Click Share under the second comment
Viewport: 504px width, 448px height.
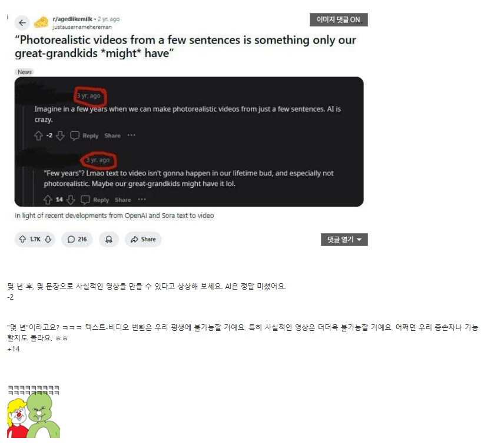(x=123, y=200)
